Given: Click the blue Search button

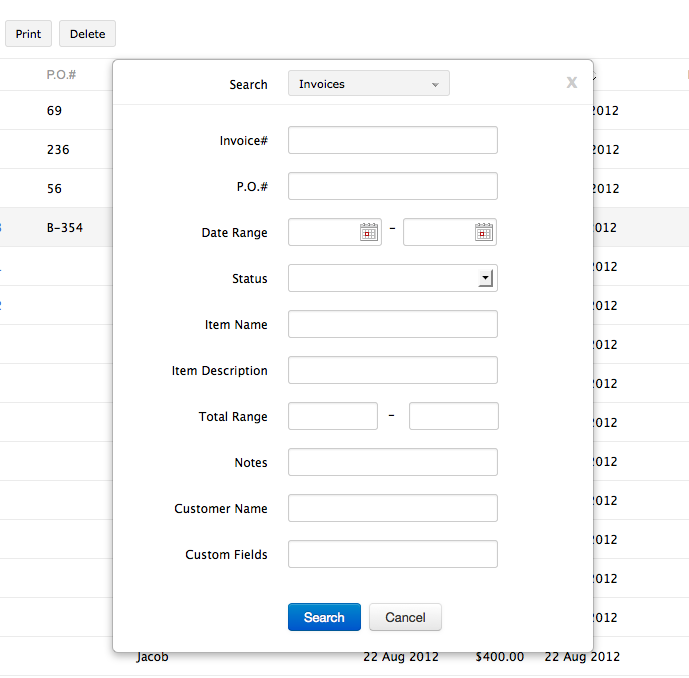Looking at the screenshot, I should [x=324, y=617].
